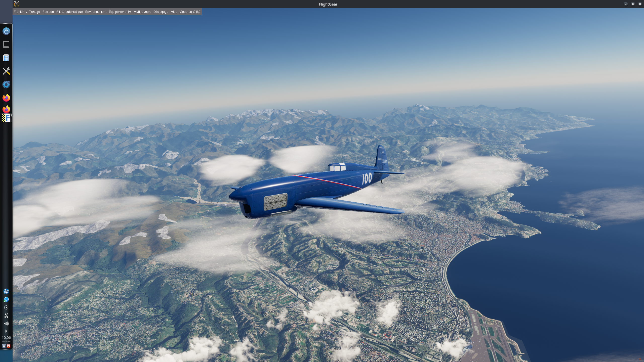Expand the Pilote automatique menu
644x362 pixels.
tap(69, 12)
